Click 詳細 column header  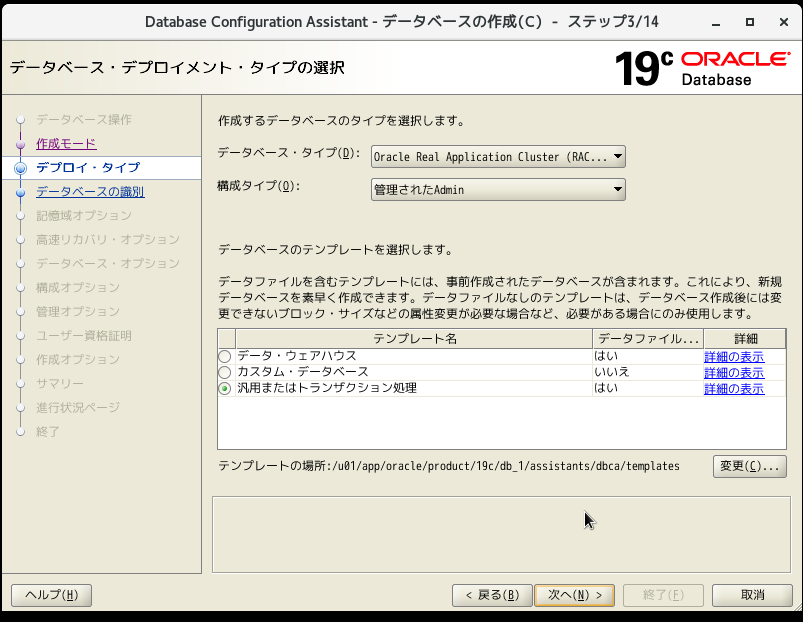point(745,339)
